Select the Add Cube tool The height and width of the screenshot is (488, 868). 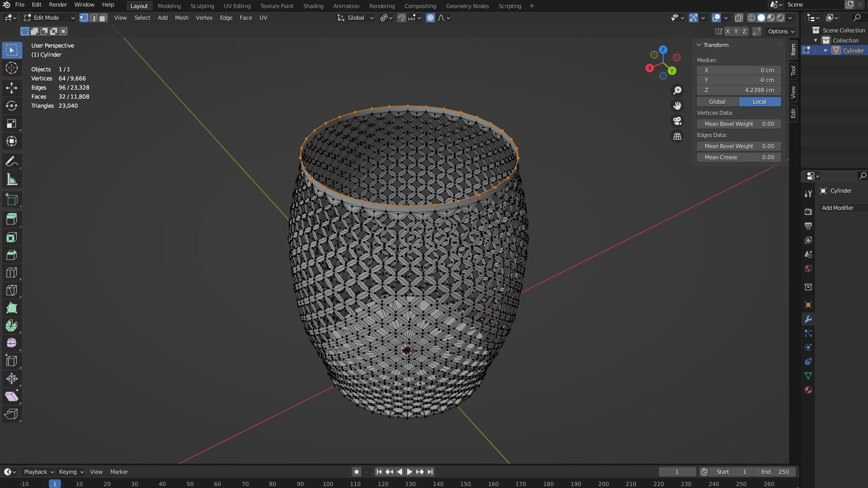pyautogui.click(x=12, y=200)
